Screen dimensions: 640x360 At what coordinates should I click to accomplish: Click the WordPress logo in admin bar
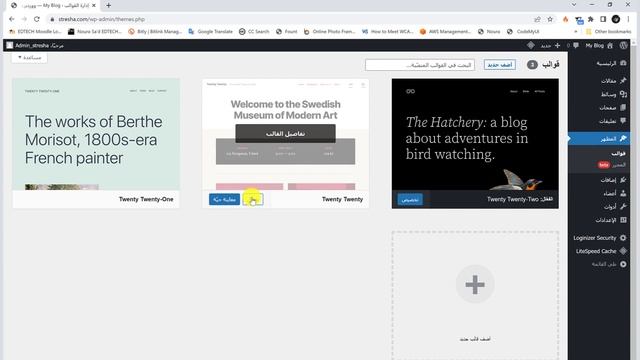click(x=623, y=45)
